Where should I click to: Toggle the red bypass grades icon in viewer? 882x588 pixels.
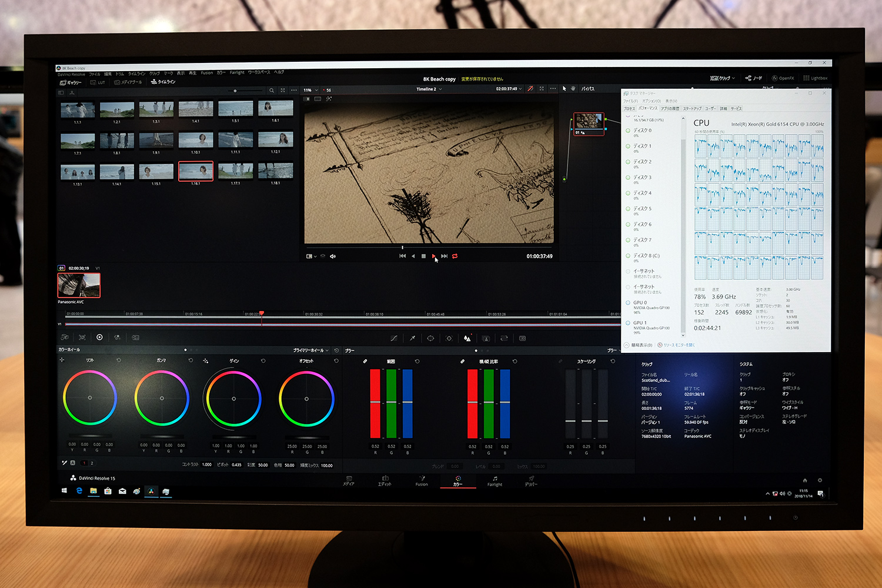coord(530,89)
